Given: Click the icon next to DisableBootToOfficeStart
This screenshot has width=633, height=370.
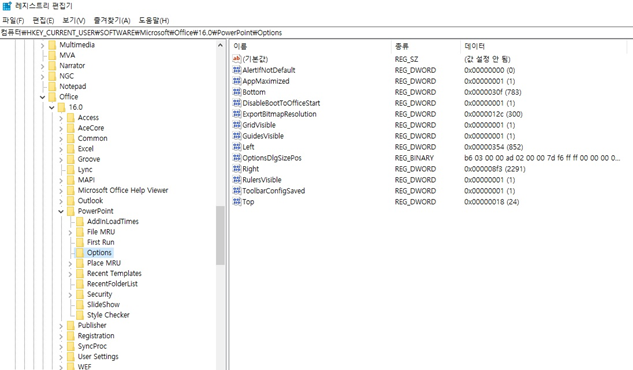Looking at the screenshot, I should click(x=237, y=102).
